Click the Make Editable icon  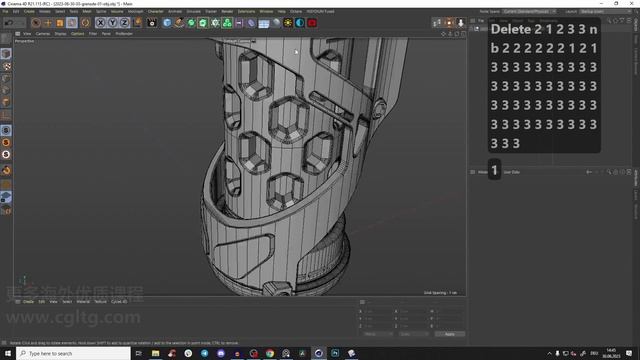(x=6, y=39)
